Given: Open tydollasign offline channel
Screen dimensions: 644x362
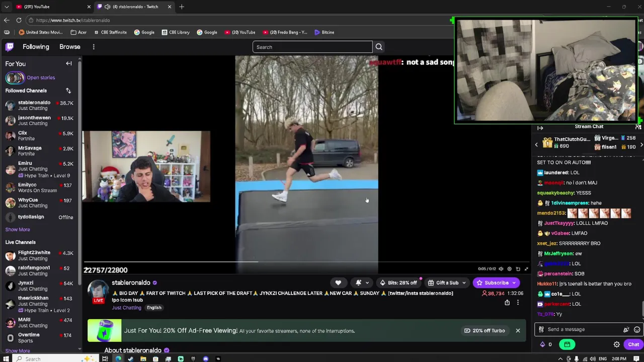Looking at the screenshot, I should 39,217.
